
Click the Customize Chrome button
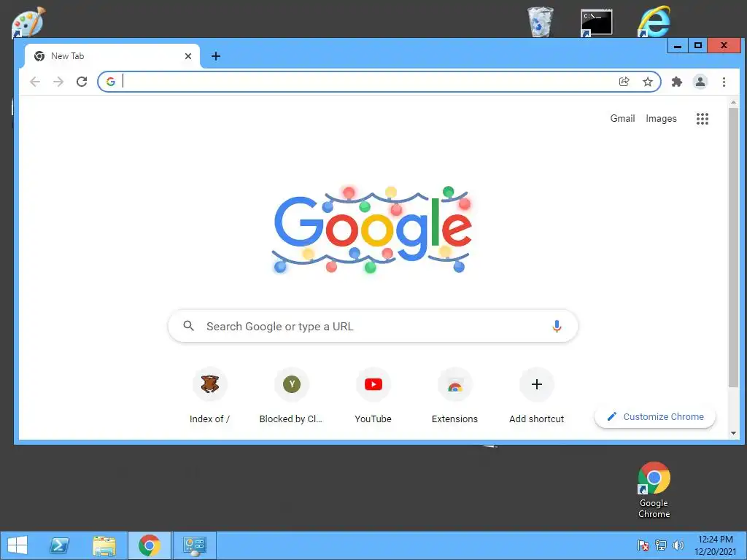(655, 416)
